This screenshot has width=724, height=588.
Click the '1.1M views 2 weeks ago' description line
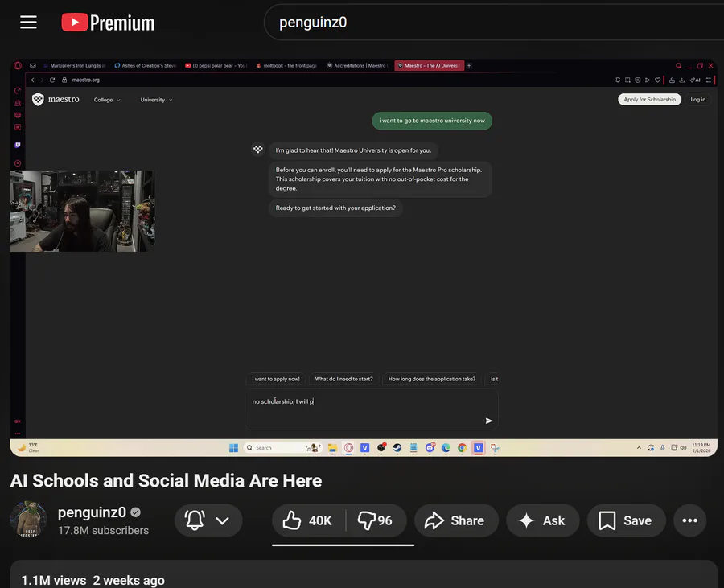pyautogui.click(x=93, y=580)
